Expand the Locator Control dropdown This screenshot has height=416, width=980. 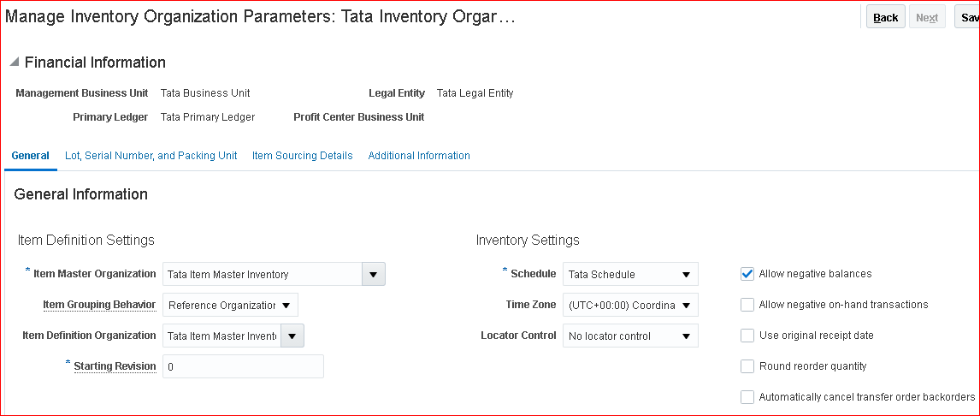tap(686, 336)
